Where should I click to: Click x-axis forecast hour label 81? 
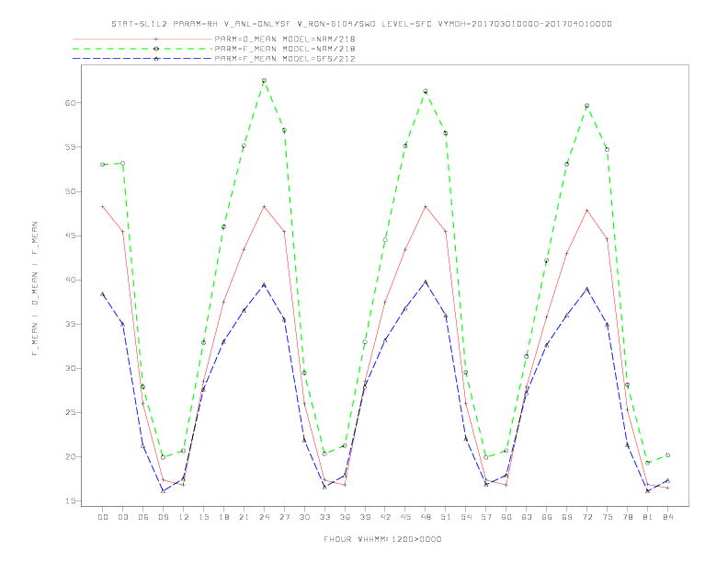pos(648,517)
